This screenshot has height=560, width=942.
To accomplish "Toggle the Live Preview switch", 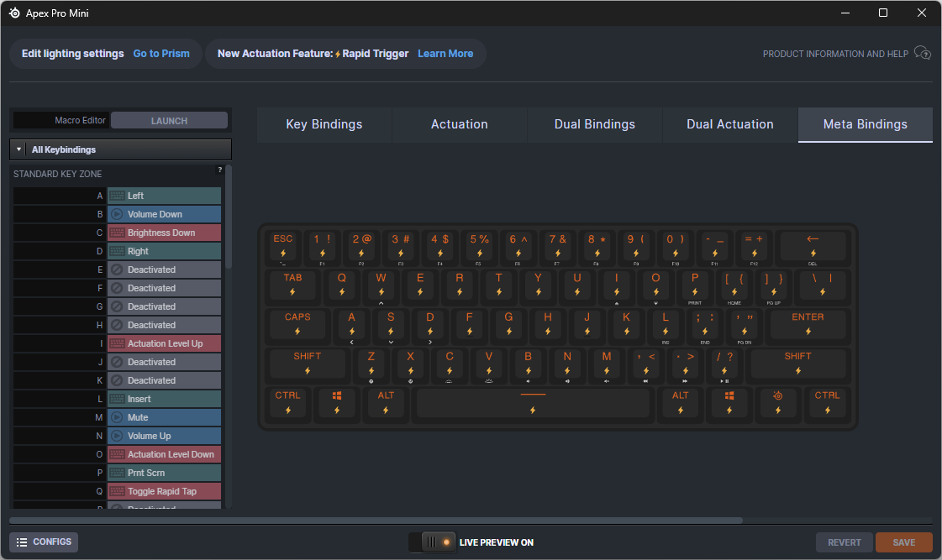I will coord(432,542).
